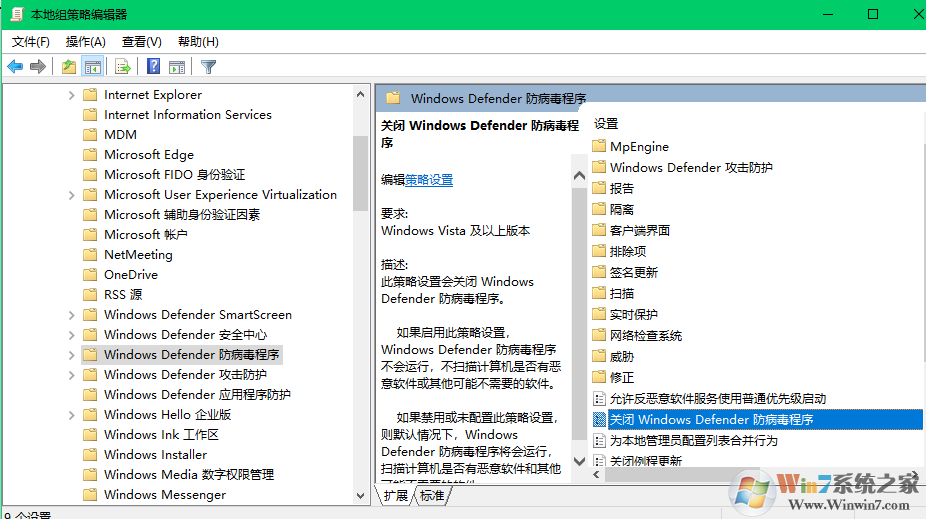Click the Export List toolbar icon
This screenshot has width=926, height=519.
[x=123, y=67]
